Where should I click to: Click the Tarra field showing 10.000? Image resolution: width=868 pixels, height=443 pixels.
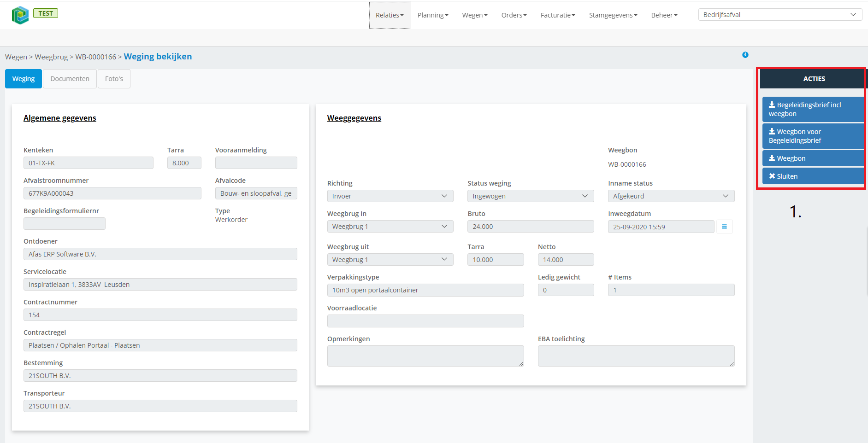(x=496, y=260)
